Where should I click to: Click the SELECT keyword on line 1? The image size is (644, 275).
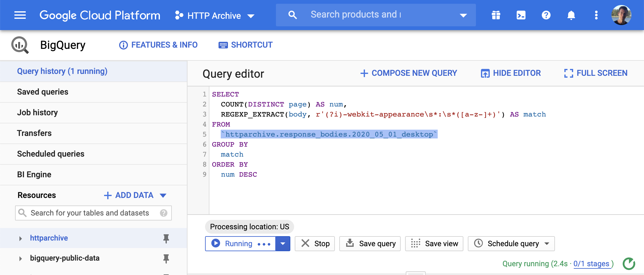point(225,94)
